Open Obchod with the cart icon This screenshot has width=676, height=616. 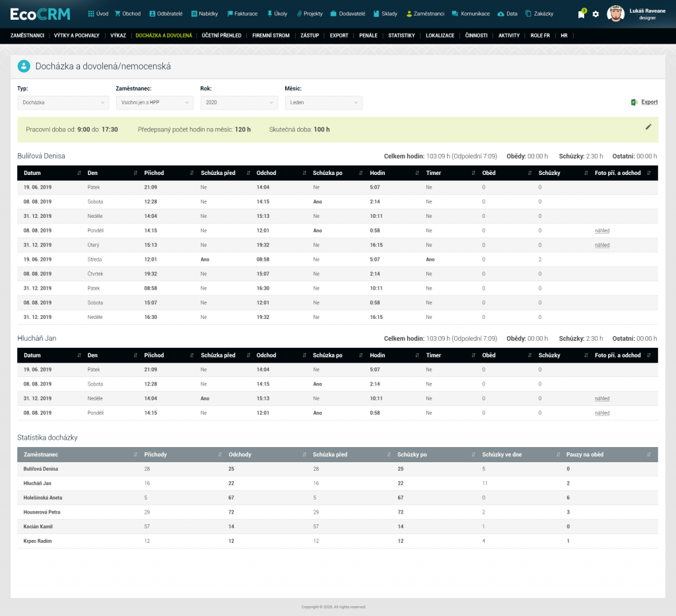click(x=127, y=14)
